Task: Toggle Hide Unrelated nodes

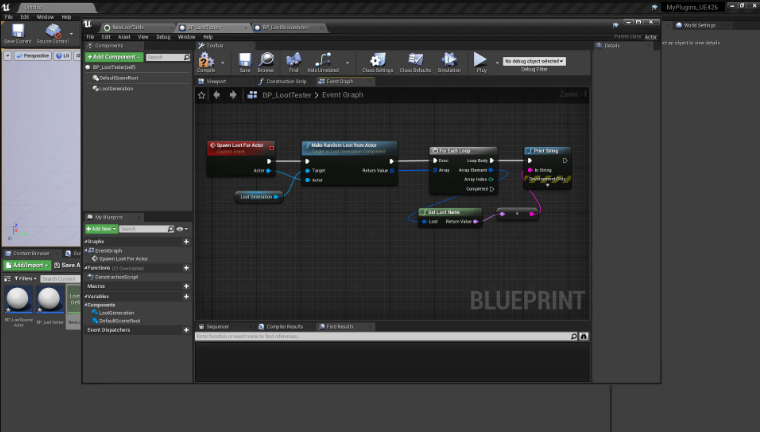Action: point(323,62)
